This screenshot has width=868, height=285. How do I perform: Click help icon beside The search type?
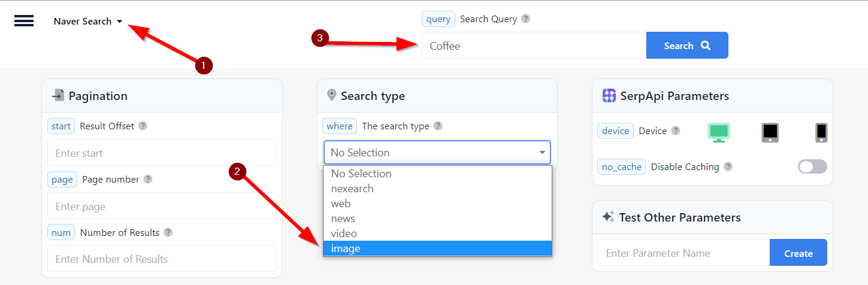coord(438,126)
